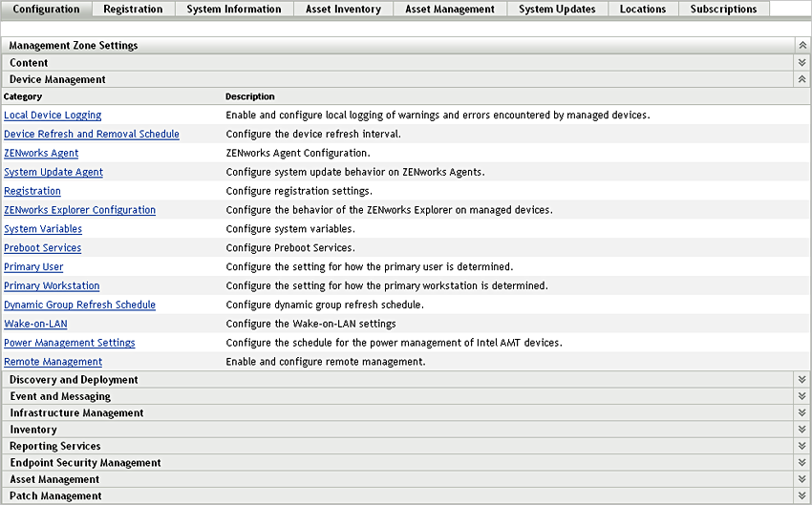
Task: Open Preboot Services configuration link
Action: pos(42,248)
